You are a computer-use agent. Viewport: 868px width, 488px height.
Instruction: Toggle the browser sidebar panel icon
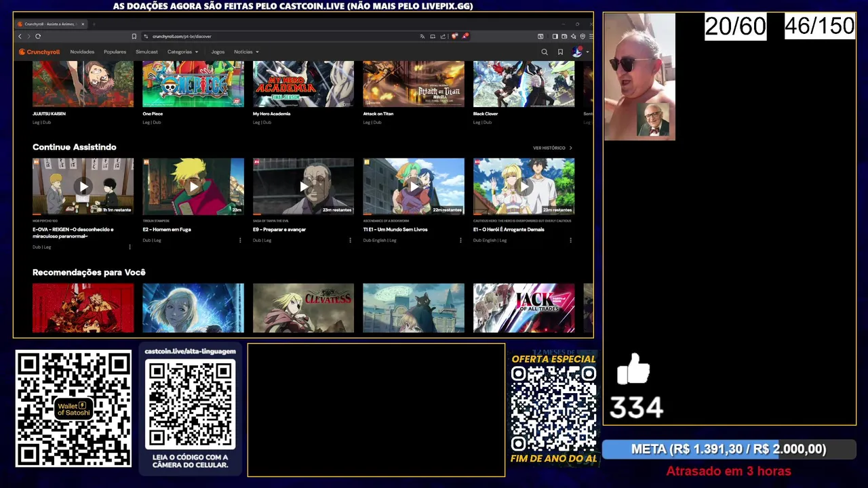click(555, 36)
